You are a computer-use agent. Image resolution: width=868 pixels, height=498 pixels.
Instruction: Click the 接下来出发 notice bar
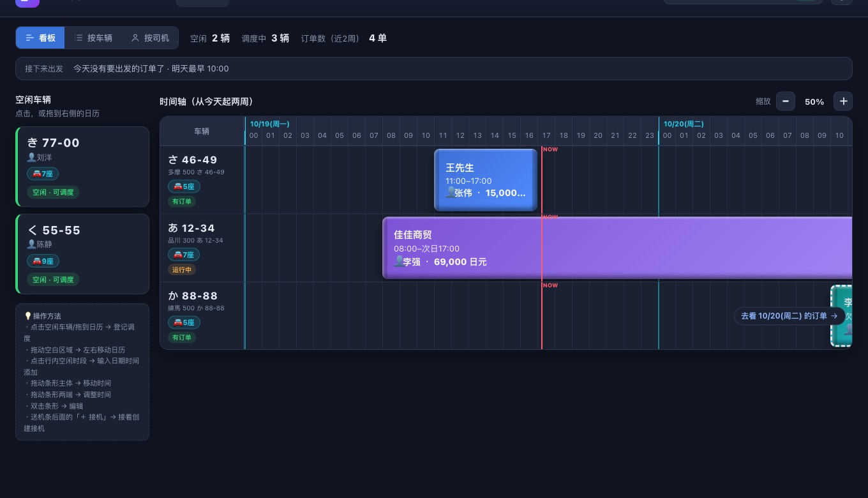(x=434, y=68)
